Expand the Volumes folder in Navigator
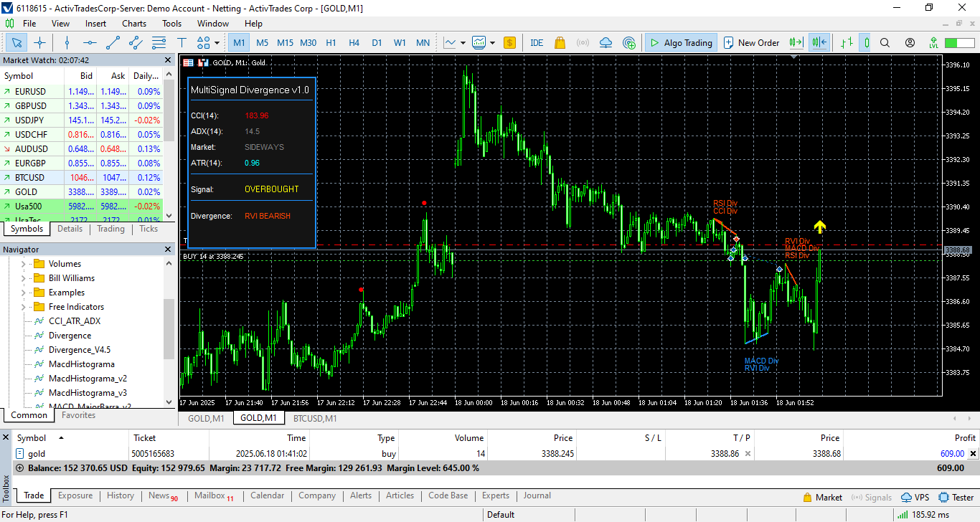 pos(23,264)
